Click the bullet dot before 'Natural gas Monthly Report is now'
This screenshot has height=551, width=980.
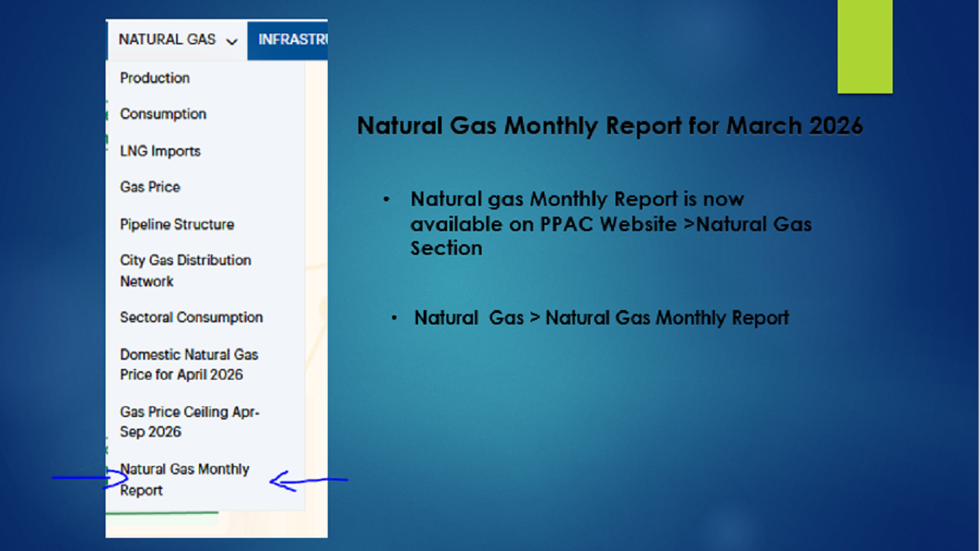click(387, 200)
